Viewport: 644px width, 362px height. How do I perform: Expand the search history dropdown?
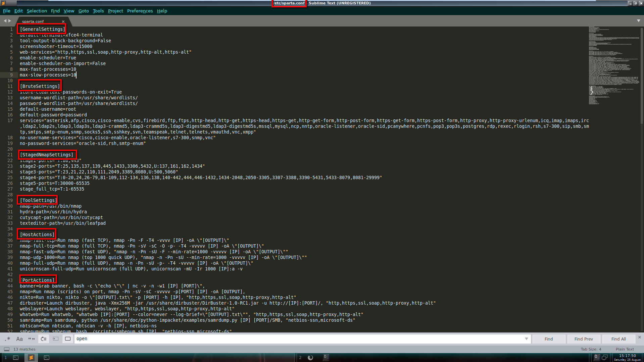[x=526, y=339]
